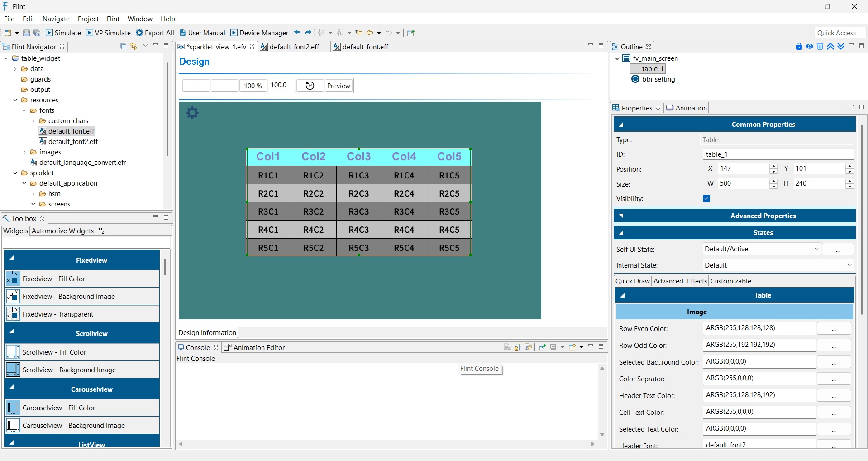This screenshot has width=868, height=461.
Task: Click the blue Undo arrow icon
Action: click(x=297, y=33)
